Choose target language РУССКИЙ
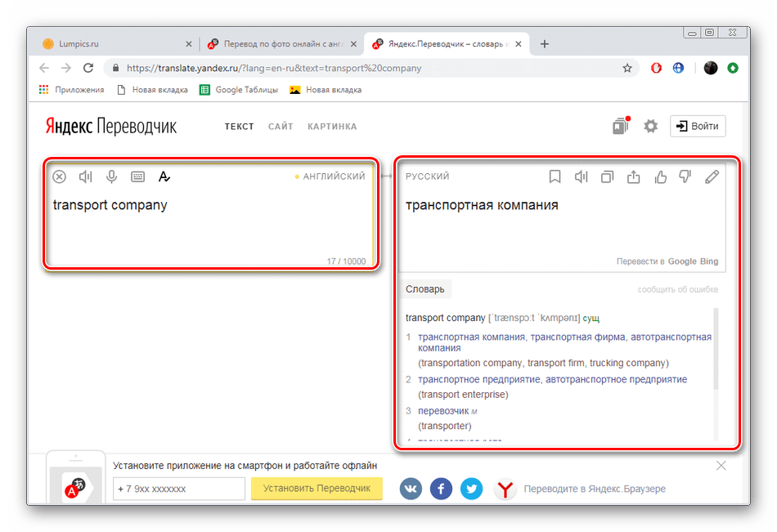The image size is (777, 532). 427,177
